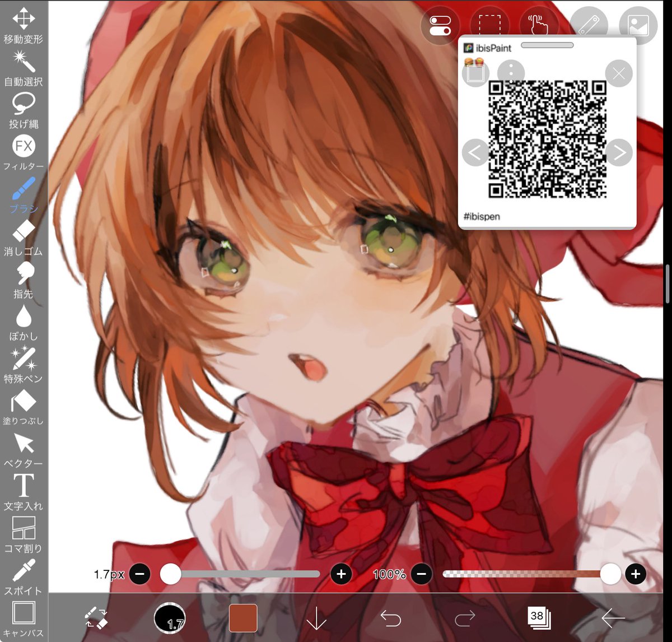The height and width of the screenshot is (642, 672).
Task: Select the Bucket fill (塗りつぶし) tool
Action: click(x=24, y=407)
